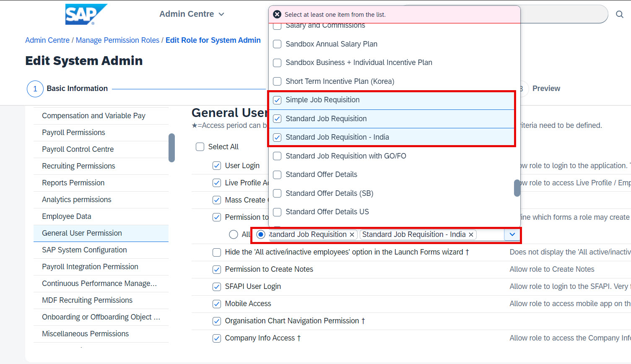Click the 'Allow role to Create Notes' description
Image resolution: width=631 pixels, height=364 pixels.
(x=552, y=269)
